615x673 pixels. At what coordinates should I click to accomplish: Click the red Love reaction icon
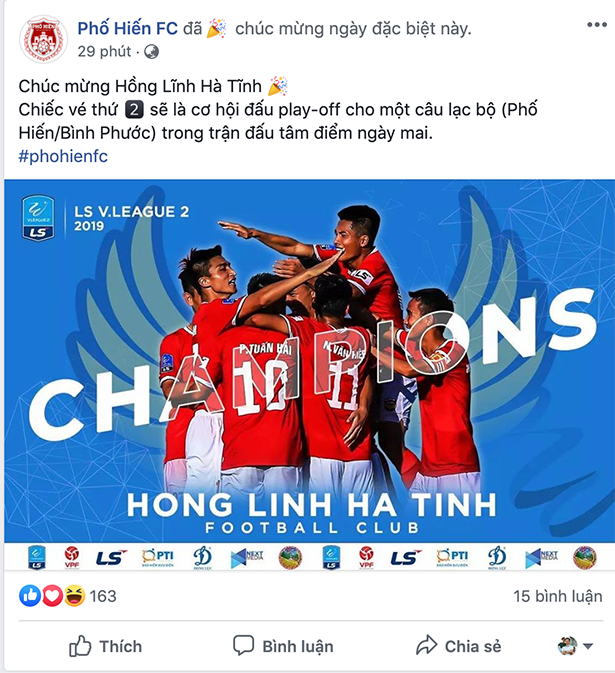pos(52,596)
